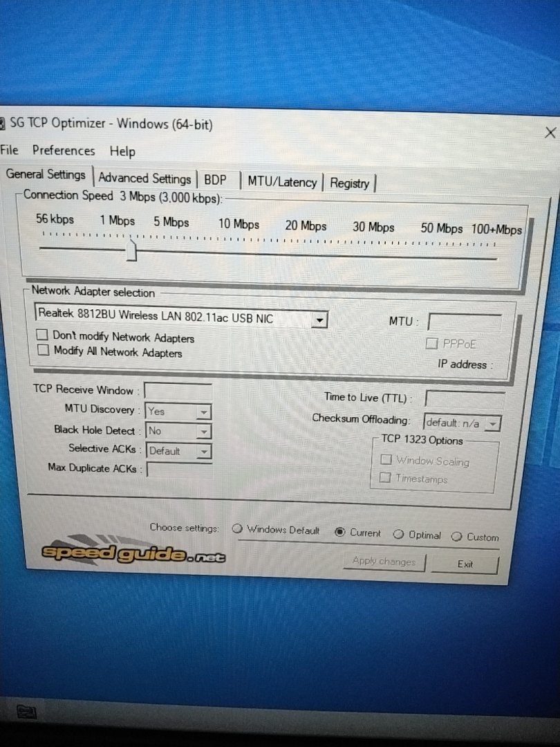The width and height of the screenshot is (560, 747).
Task: Click the TCP 1323 Options heading
Action: click(422, 439)
